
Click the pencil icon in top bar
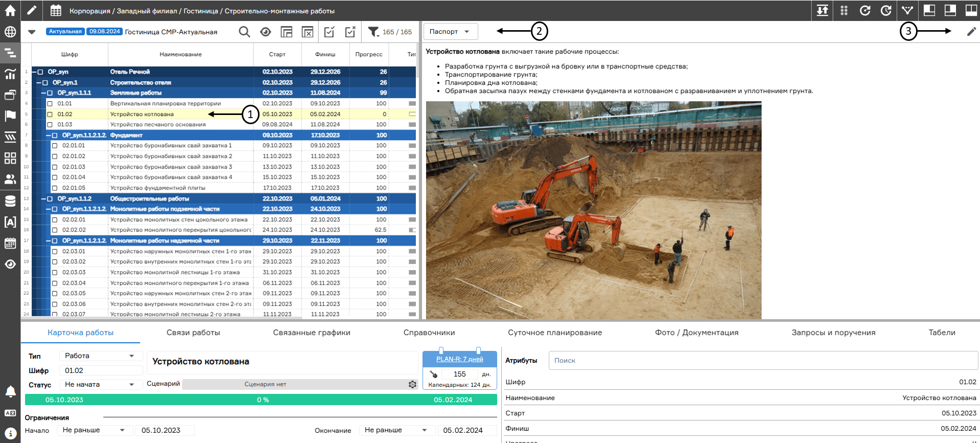pyautogui.click(x=32, y=10)
